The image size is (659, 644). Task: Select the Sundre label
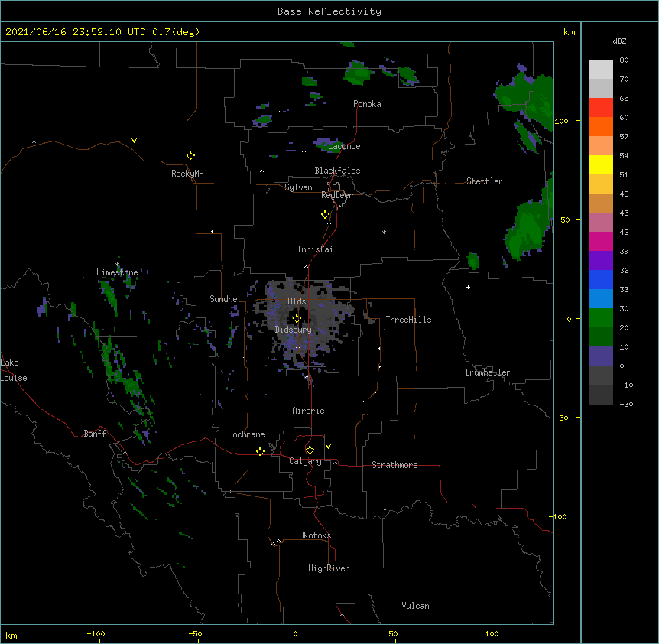(x=223, y=299)
